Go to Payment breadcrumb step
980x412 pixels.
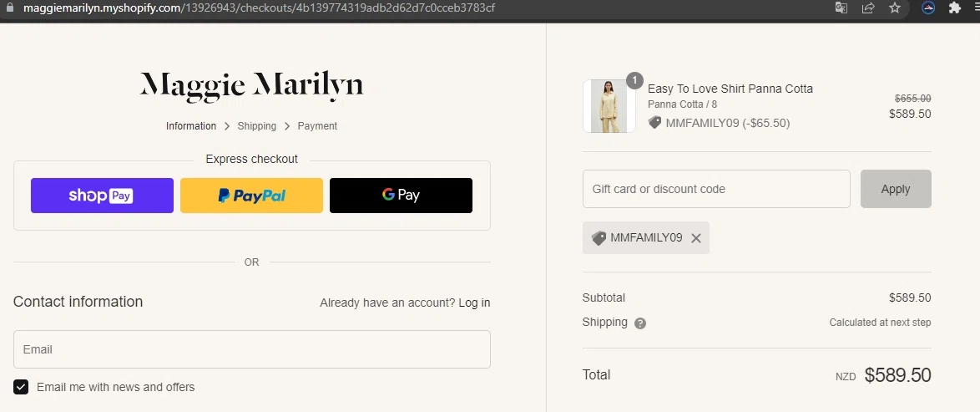point(317,126)
